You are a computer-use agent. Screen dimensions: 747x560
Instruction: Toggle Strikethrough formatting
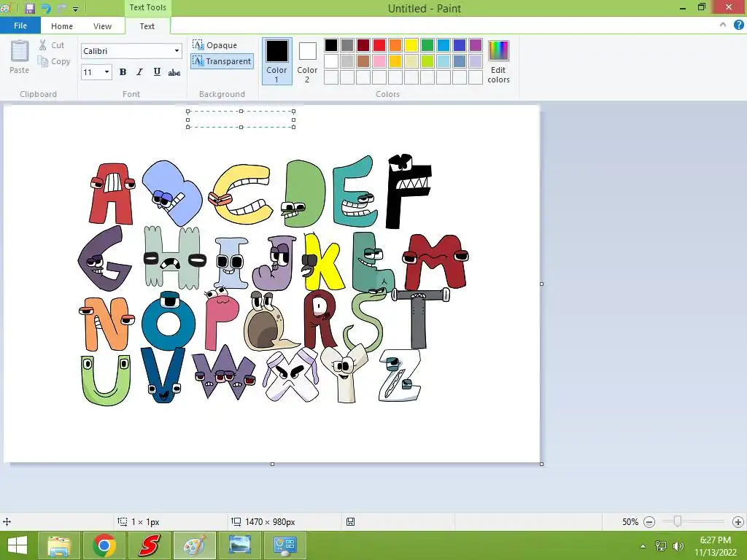[x=174, y=72]
